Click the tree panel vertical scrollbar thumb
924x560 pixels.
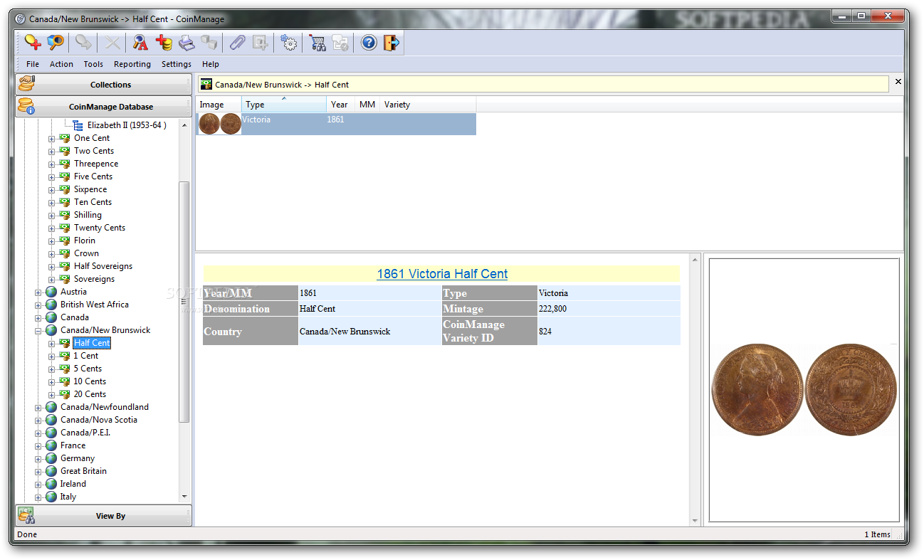[184, 302]
